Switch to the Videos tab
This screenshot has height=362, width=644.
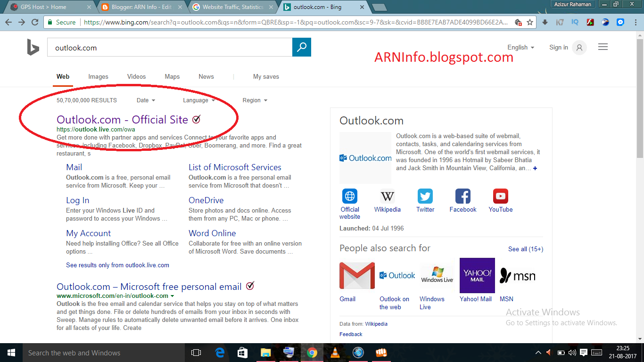136,76
